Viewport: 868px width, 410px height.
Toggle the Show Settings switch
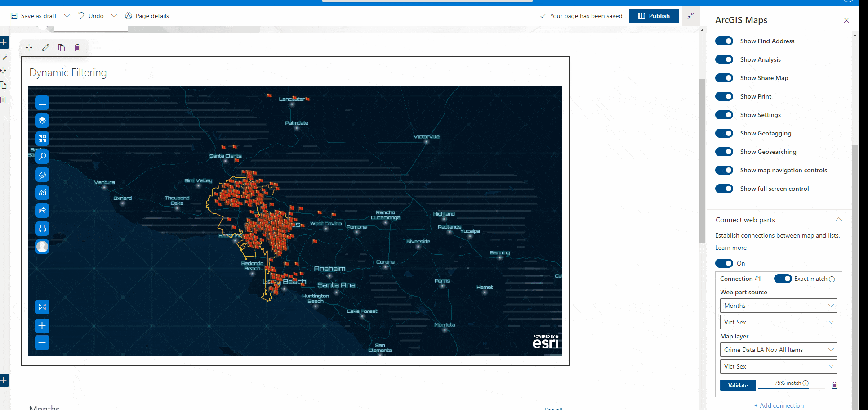click(724, 115)
